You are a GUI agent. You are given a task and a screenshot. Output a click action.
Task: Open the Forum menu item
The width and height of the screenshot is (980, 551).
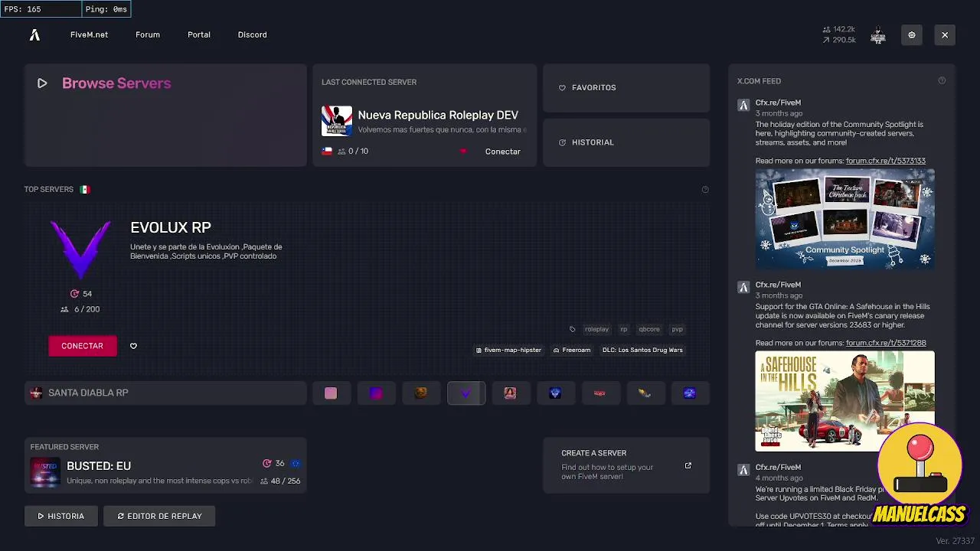[148, 35]
